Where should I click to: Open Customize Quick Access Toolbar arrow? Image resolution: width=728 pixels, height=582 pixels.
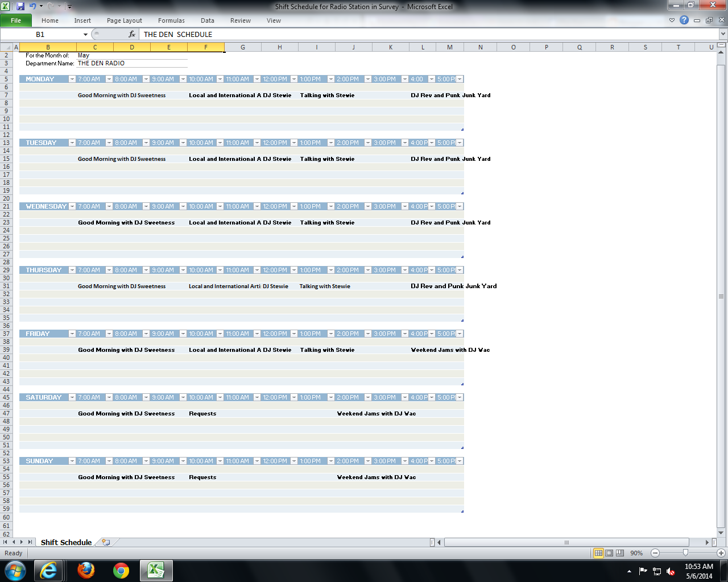click(69, 7)
